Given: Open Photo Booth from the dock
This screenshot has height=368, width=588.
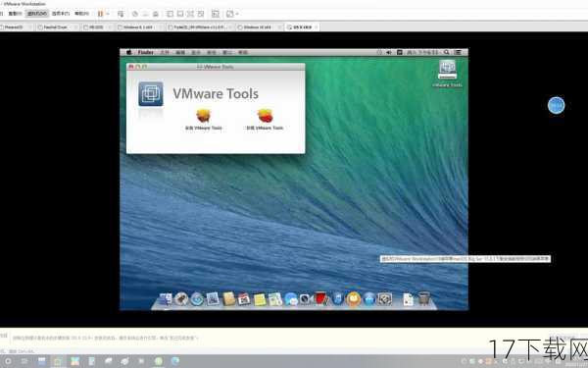Looking at the screenshot, I should [x=321, y=299].
